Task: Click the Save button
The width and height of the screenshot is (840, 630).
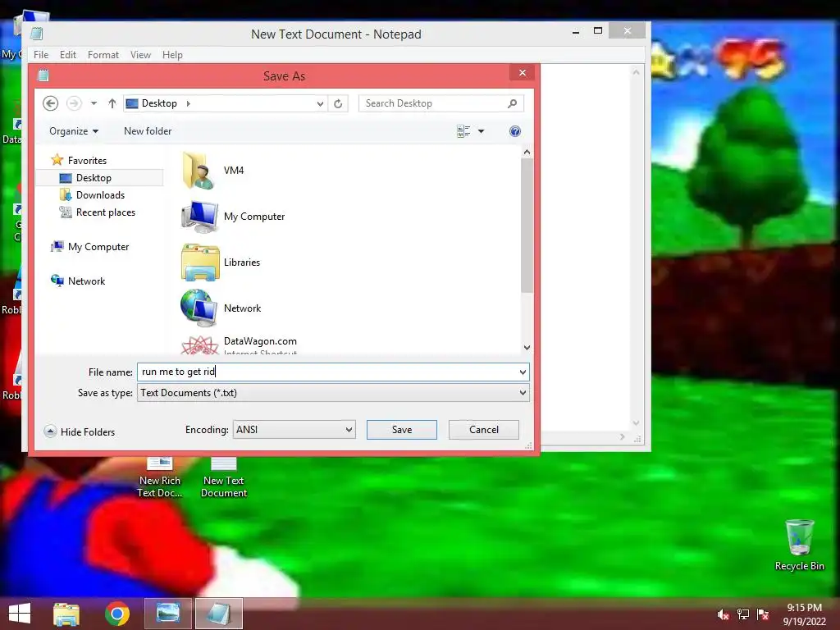Action: [x=402, y=430]
